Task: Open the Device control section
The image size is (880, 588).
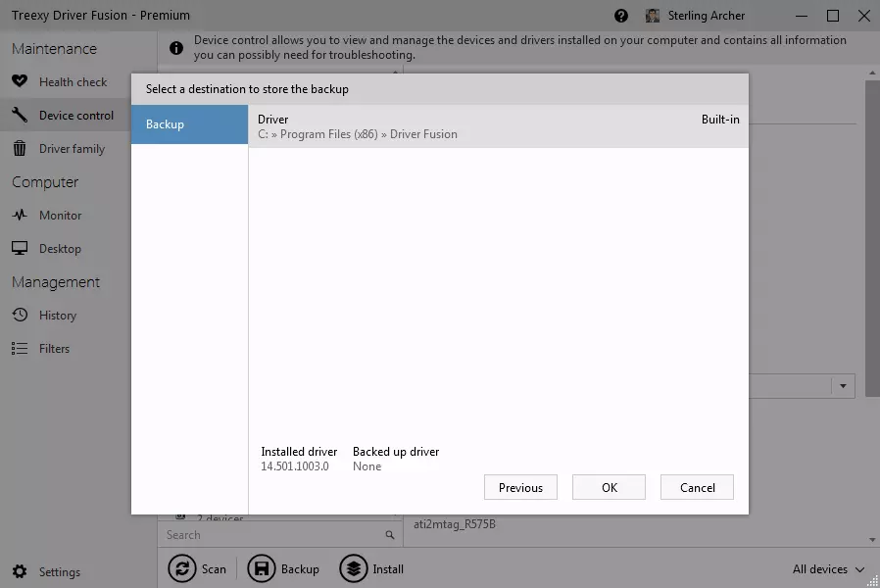Action: (x=76, y=116)
